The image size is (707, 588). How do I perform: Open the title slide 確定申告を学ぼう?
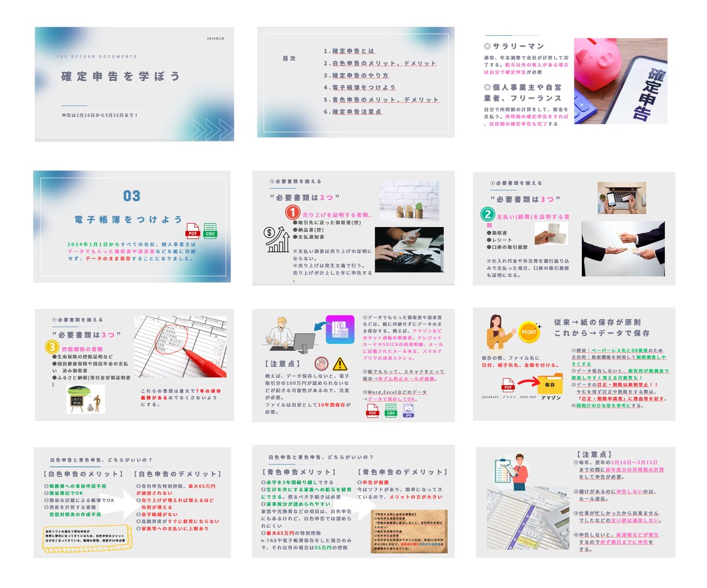click(134, 83)
